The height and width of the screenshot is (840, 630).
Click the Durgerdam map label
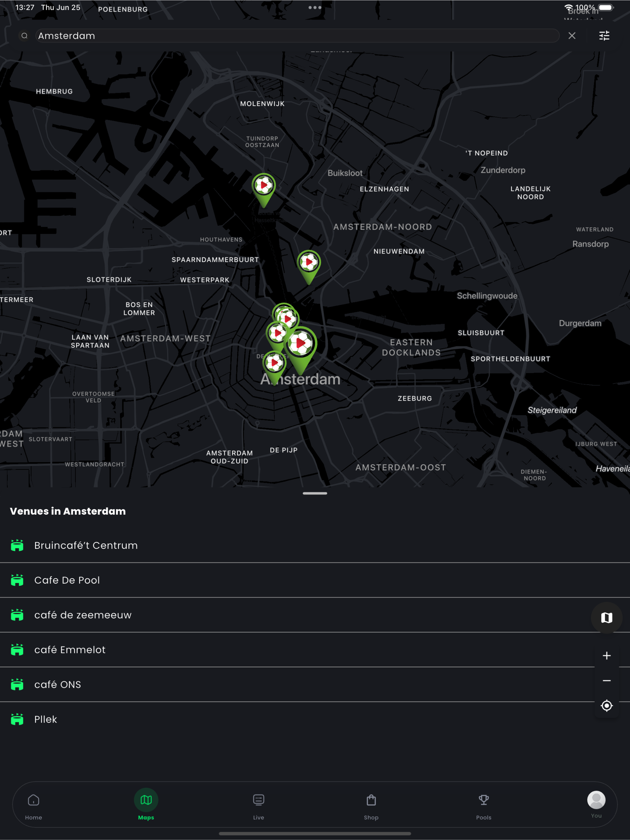[580, 323]
